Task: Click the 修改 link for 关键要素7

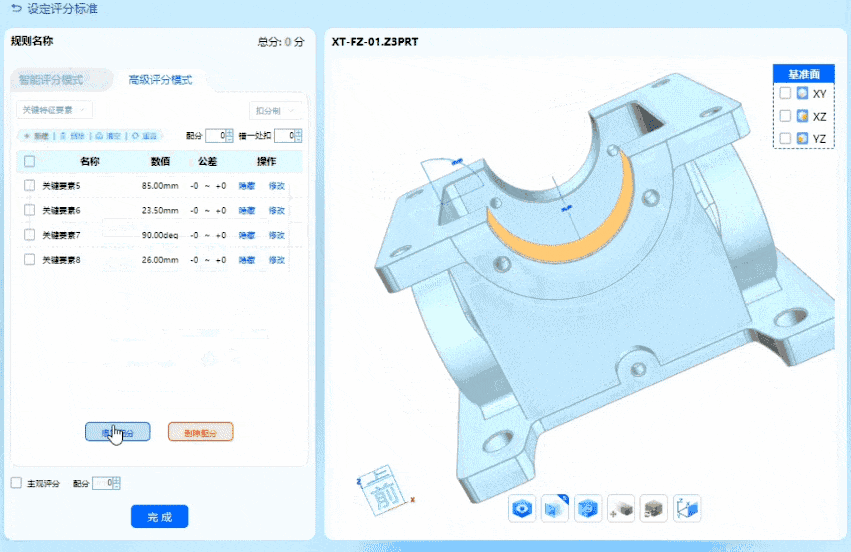Action: (277, 235)
